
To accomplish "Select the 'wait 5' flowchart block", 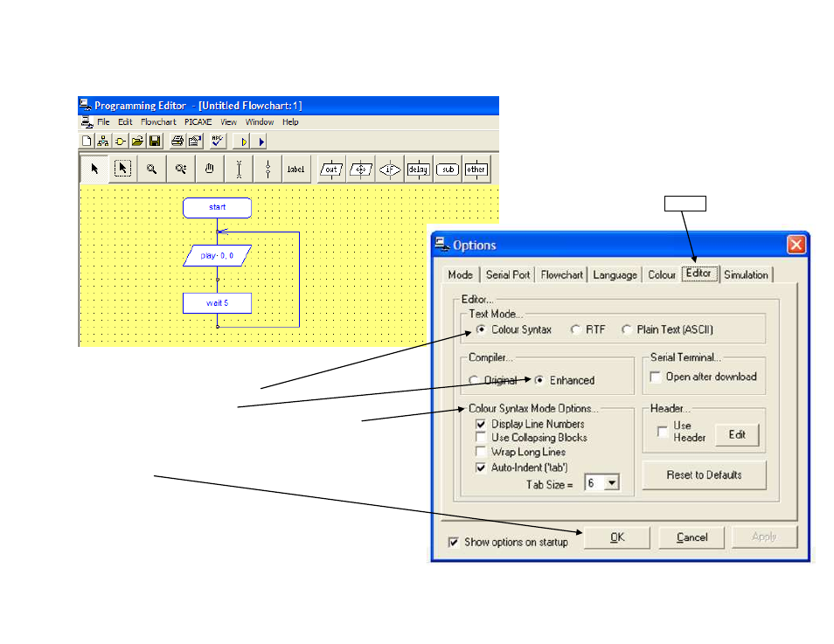I will 217,303.
